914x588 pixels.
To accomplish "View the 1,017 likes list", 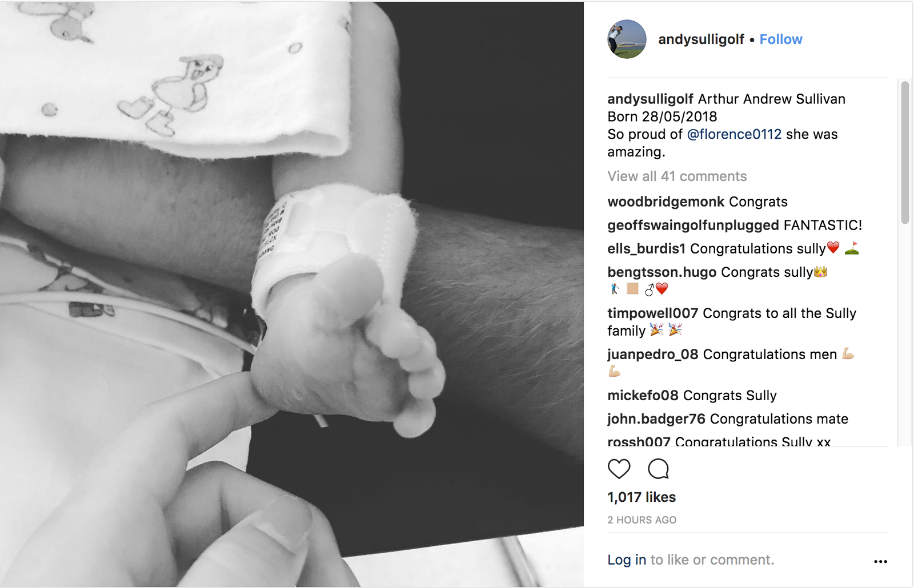I will [x=642, y=497].
